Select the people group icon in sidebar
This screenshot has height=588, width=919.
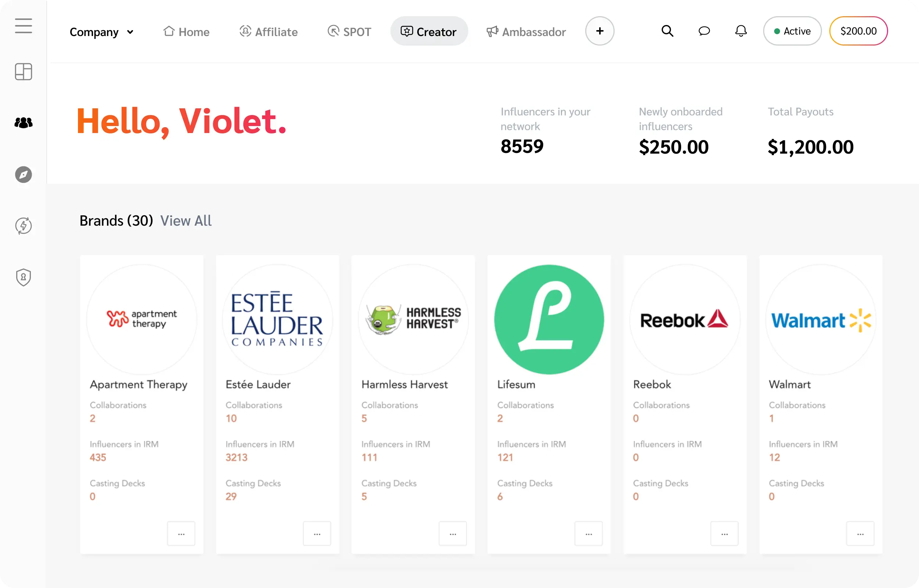coord(23,123)
